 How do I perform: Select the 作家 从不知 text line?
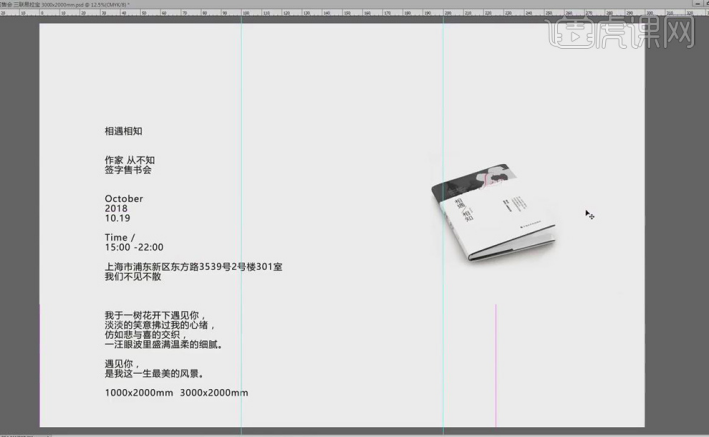point(129,160)
